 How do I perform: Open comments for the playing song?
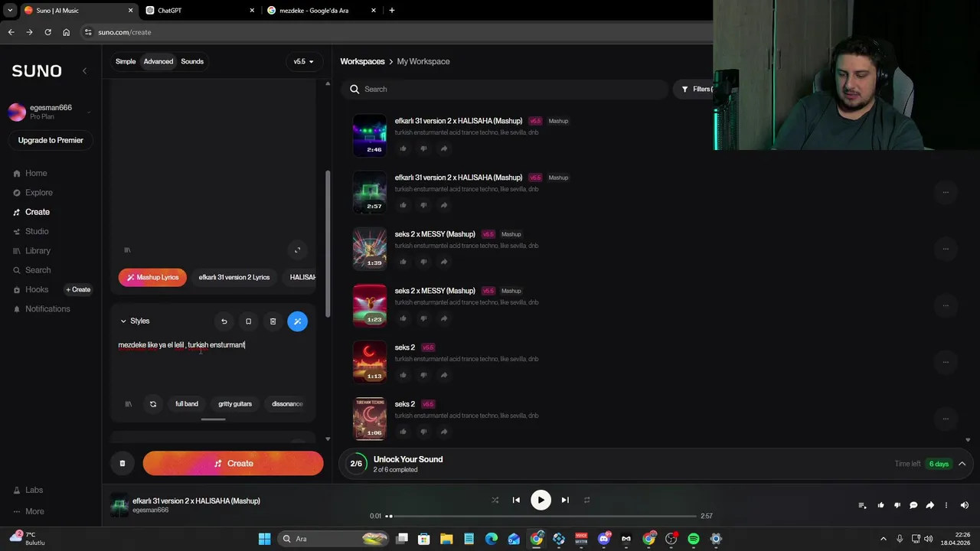913,505
